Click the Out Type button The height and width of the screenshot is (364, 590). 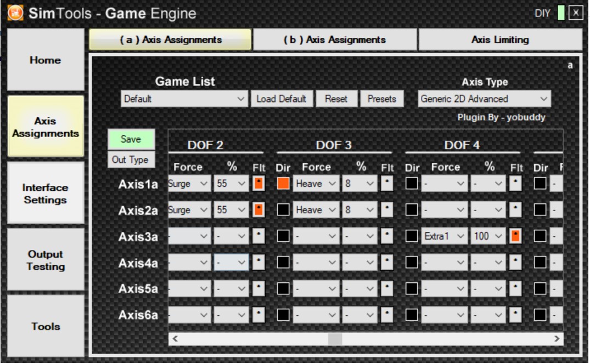(131, 160)
